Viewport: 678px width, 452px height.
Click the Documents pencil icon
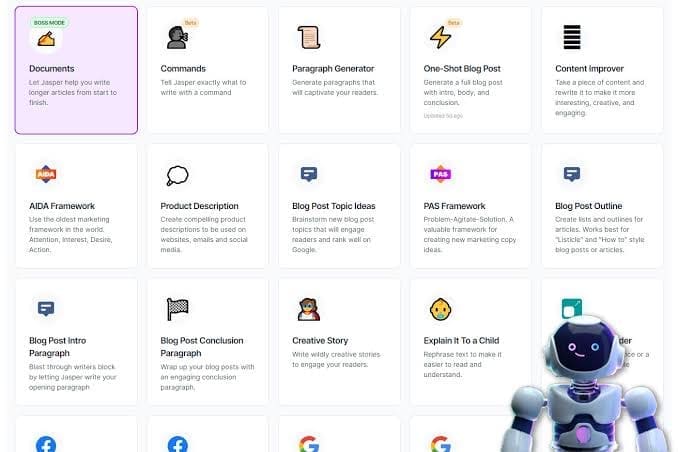click(x=46, y=38)
